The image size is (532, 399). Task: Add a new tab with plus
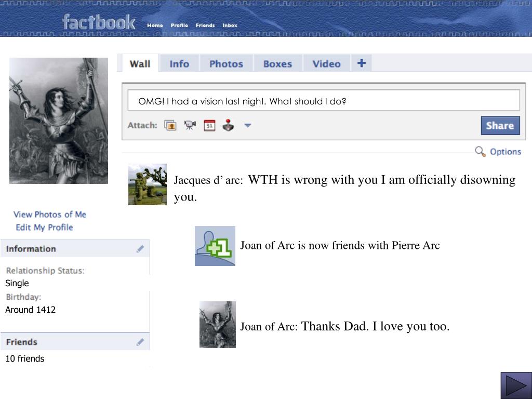click(362, 63)
